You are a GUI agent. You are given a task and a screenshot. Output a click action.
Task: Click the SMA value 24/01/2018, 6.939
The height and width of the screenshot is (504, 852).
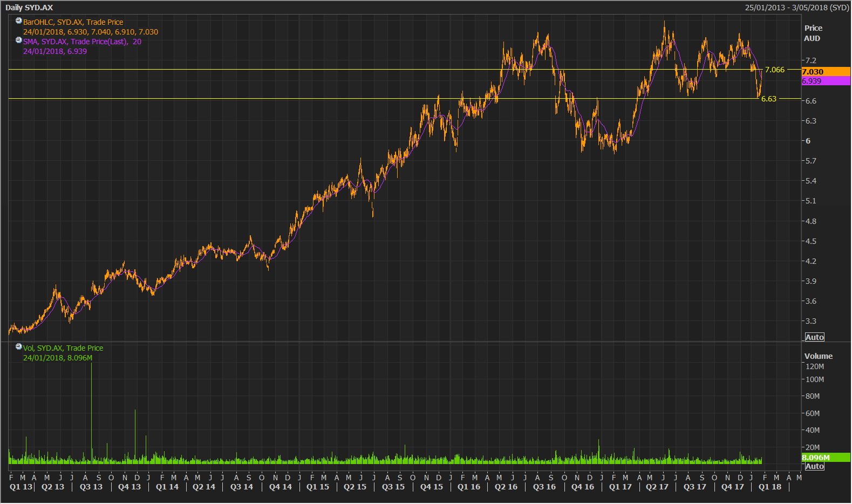55,51
